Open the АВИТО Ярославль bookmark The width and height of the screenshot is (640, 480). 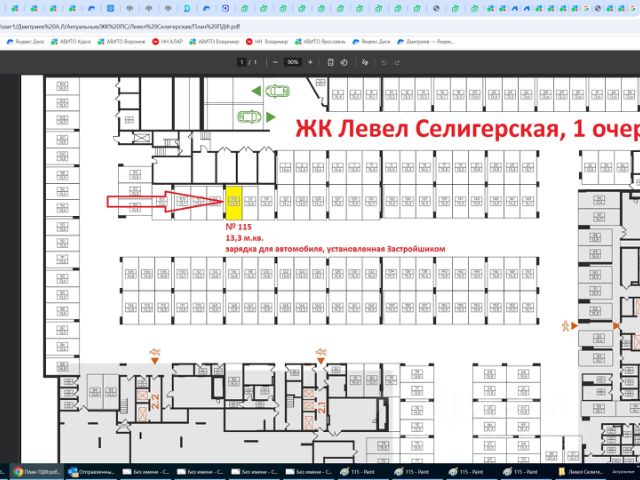tap(320, 42)
